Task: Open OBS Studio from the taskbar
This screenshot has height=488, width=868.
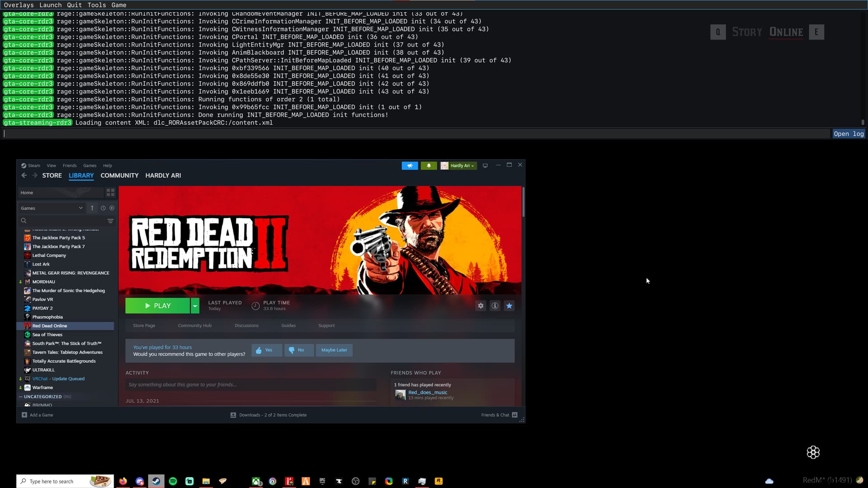Action: [x=356, y=481]
